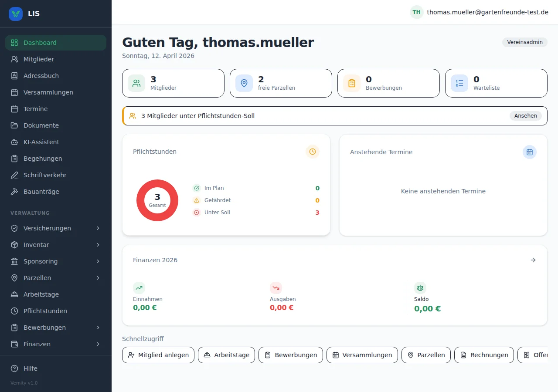Expand the Sponsoring chevron
Image resolution: width=558 pixels, height=392 pixels.
[x=98, y=261]
